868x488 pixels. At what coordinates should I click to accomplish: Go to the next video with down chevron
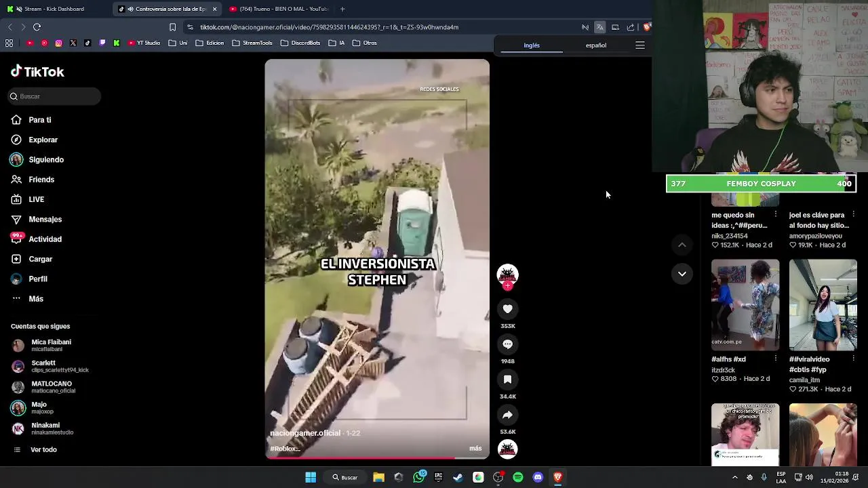click(x=682, y=274)
